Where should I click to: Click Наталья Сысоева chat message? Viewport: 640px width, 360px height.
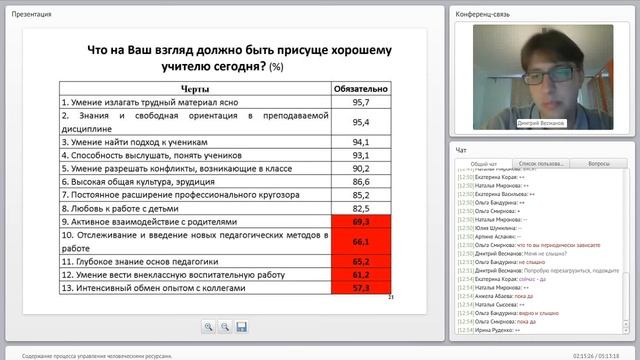tap(491, 304)
